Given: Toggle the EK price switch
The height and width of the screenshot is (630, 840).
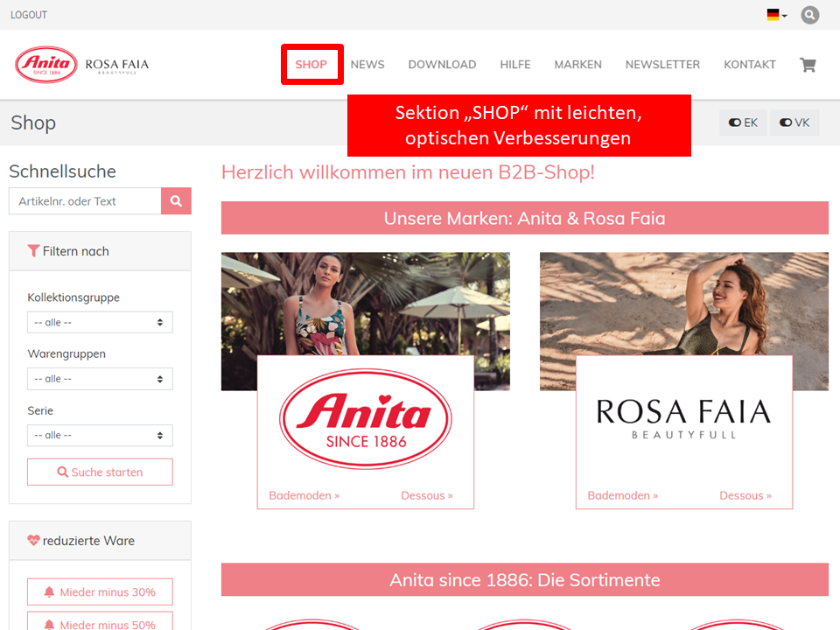Looking at the screenshot, I should click(x=743, y=122).
